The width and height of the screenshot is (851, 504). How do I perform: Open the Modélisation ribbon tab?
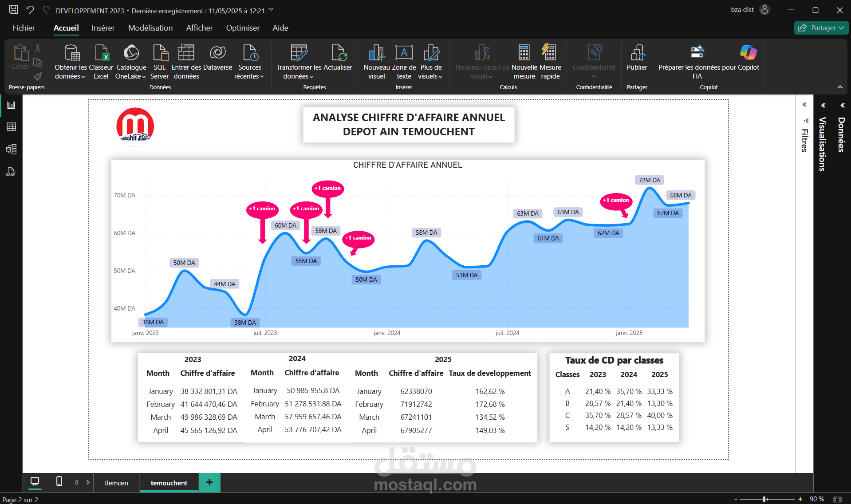coord(150,28)
